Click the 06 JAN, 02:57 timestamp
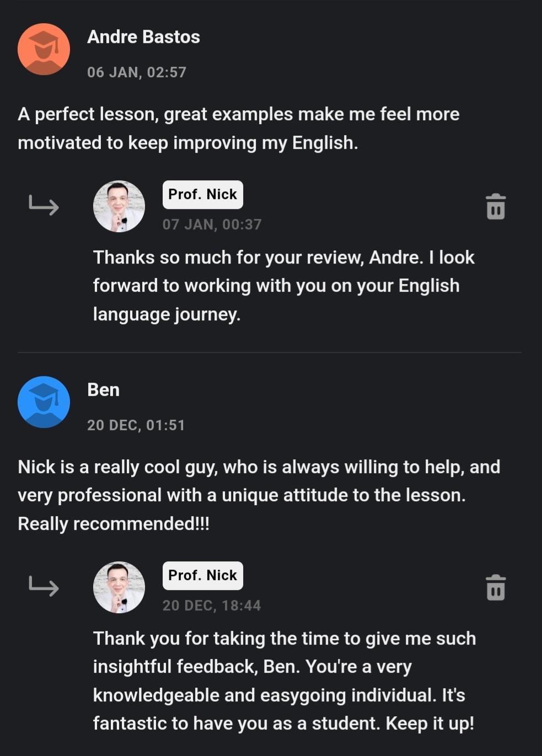Viewport: 542px width, 756px height. point(137,72)
